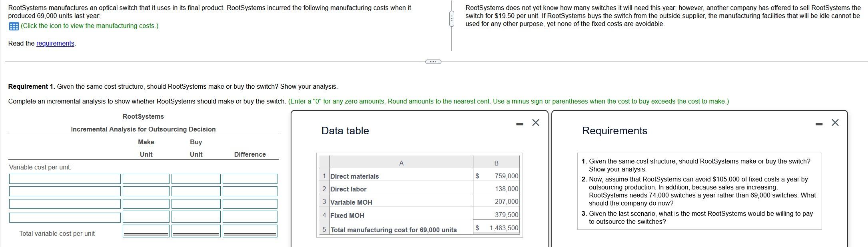Click fourth row Difference input
Screen dimensions: 868x247
pyautogui.click(x=250, y=217)
